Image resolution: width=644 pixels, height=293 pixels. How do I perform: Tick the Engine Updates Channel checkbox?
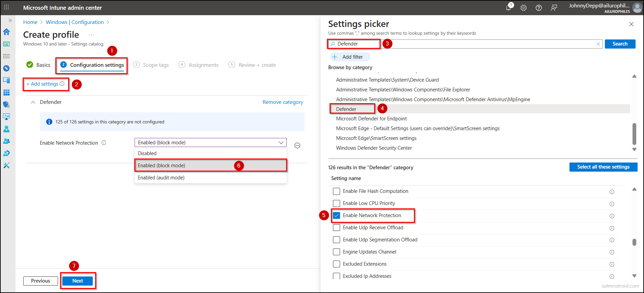point(336,252)
